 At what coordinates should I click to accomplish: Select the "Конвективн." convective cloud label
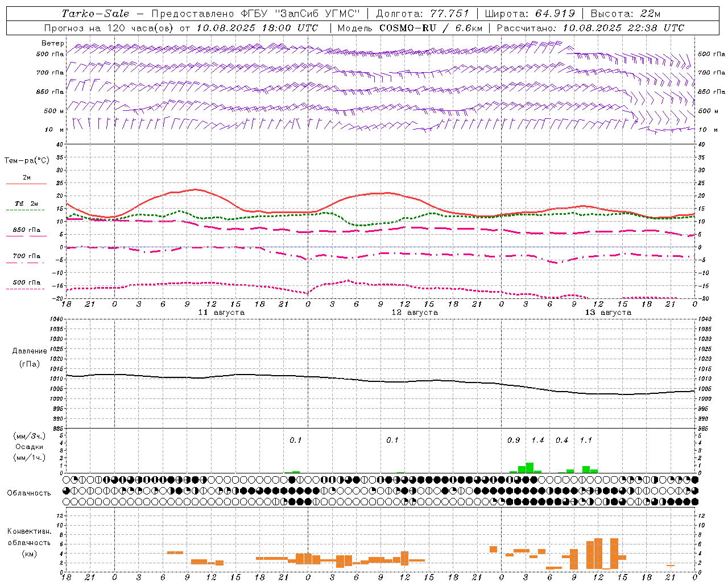29,531
